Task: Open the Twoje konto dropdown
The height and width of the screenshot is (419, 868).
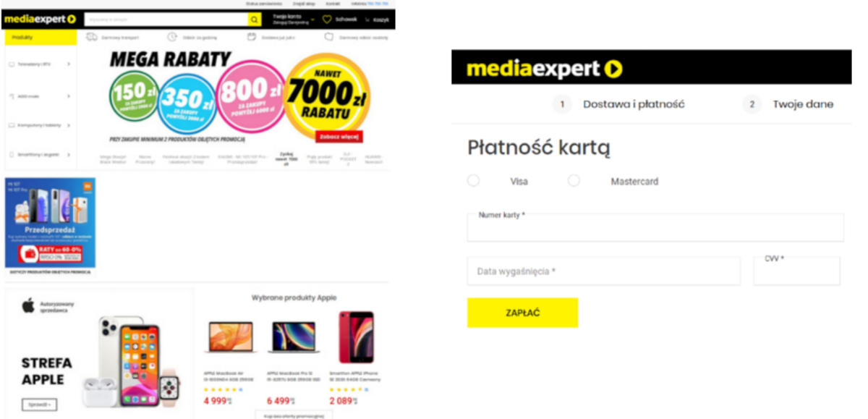Action: pos(293,20)
